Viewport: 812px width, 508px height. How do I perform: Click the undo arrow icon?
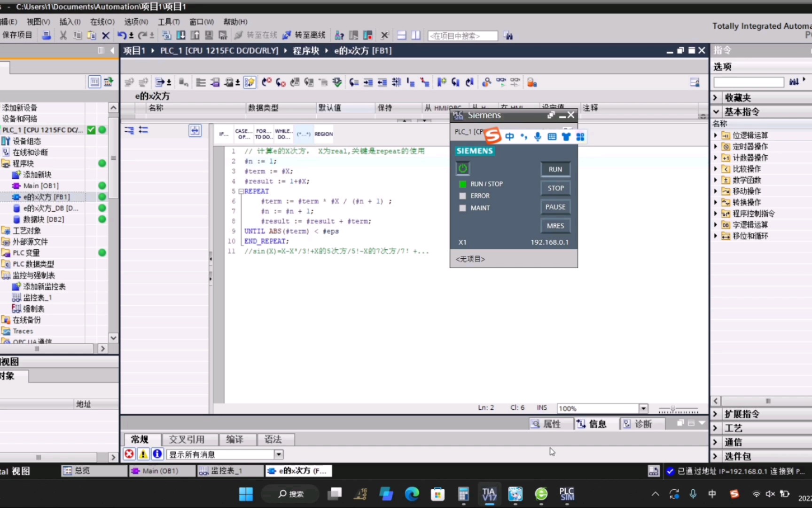122,35
